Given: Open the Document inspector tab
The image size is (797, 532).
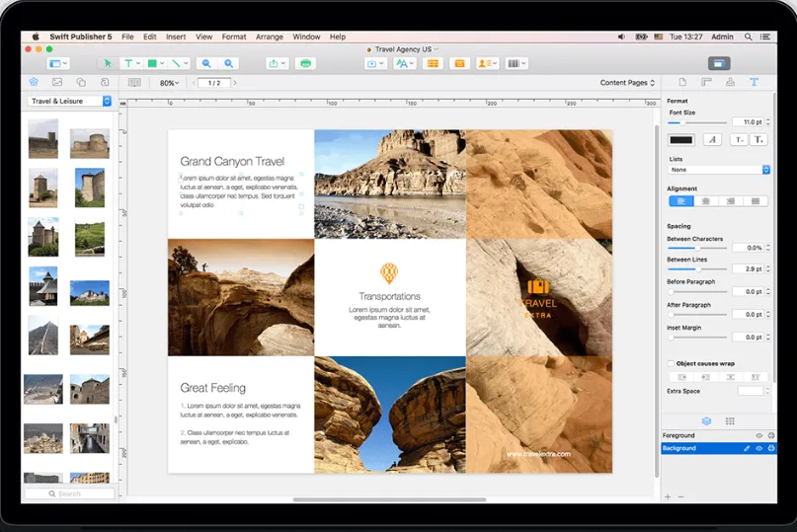Looking at the screenshot, I should pos(682,82).
